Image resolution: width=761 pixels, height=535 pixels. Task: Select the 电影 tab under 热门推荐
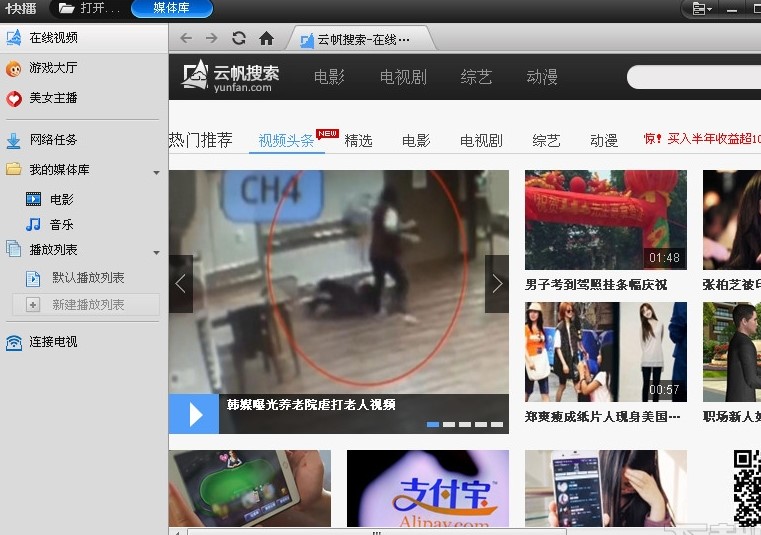(416, 141)
